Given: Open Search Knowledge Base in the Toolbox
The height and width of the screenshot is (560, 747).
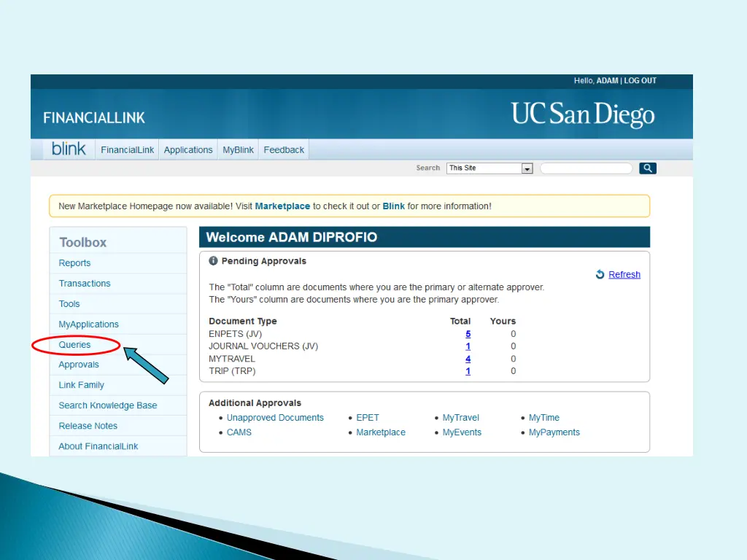Looking at the screenshot, I should click(x=108, y=405).
